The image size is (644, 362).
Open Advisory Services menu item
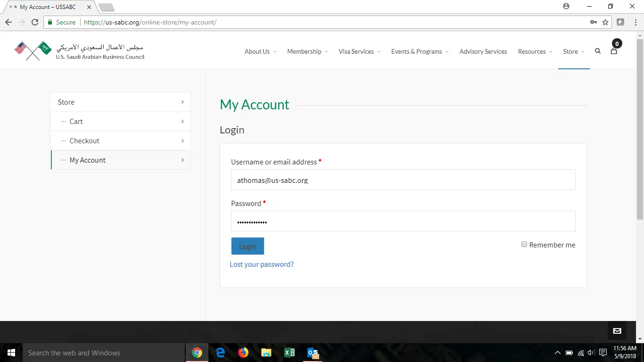[x=483, y=51]
